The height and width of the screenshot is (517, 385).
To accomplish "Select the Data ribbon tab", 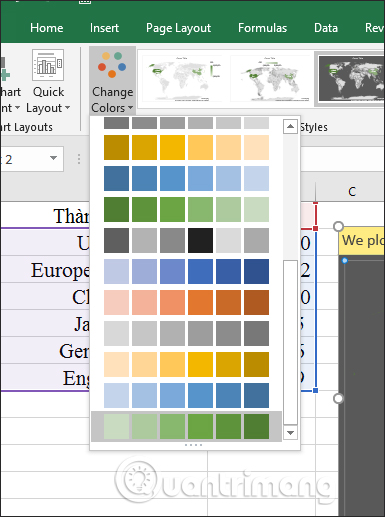I will 326,28.
